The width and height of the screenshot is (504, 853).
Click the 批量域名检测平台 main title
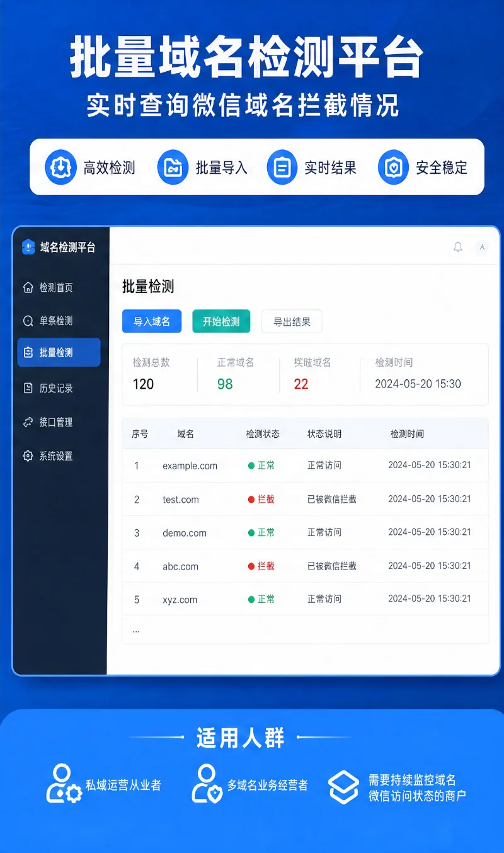click(x=246, y=57)
